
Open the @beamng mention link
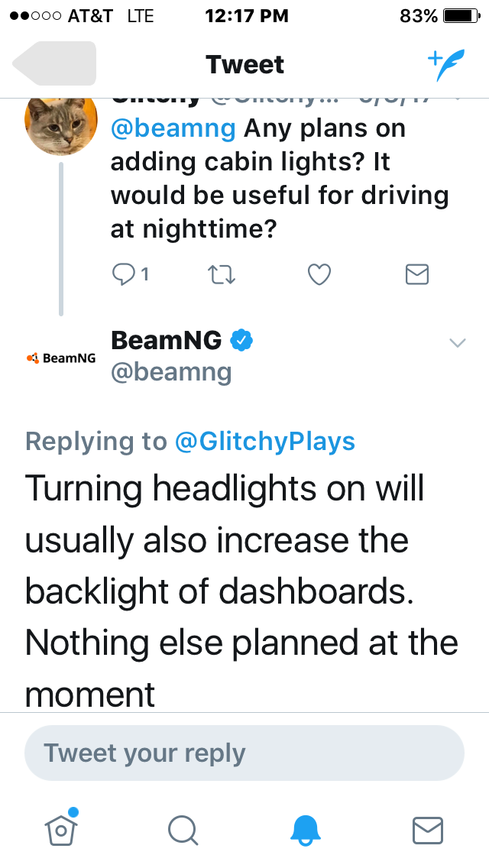173,129
